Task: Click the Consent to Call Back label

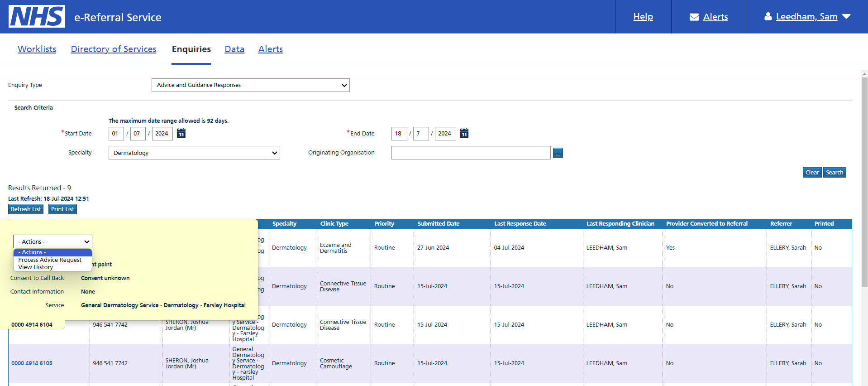Action: coord(37,278)
